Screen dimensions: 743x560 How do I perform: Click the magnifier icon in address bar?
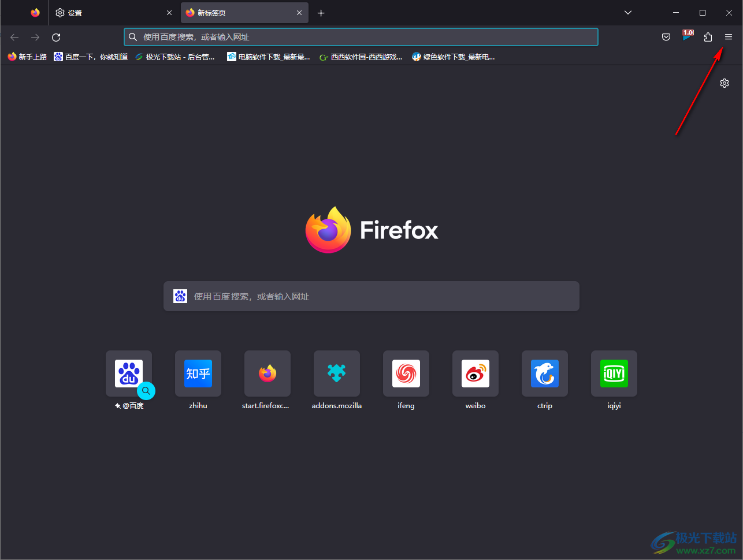(133, 37)
